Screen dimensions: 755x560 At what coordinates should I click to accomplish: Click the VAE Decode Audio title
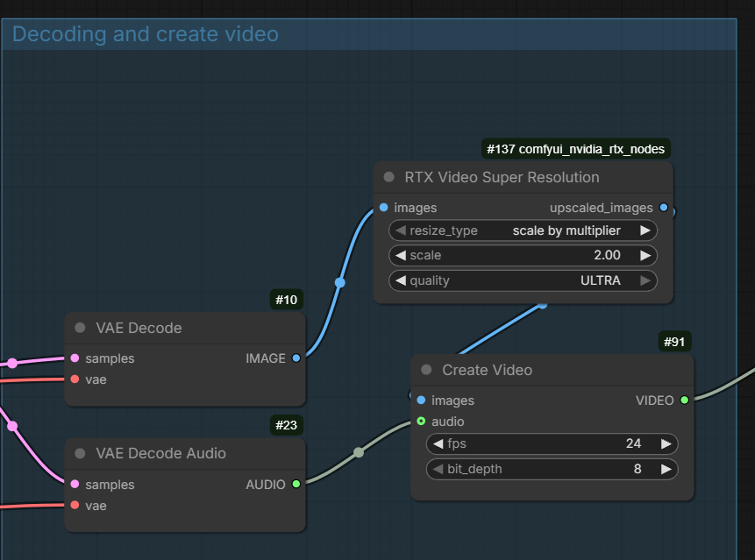tap(160, 453)
